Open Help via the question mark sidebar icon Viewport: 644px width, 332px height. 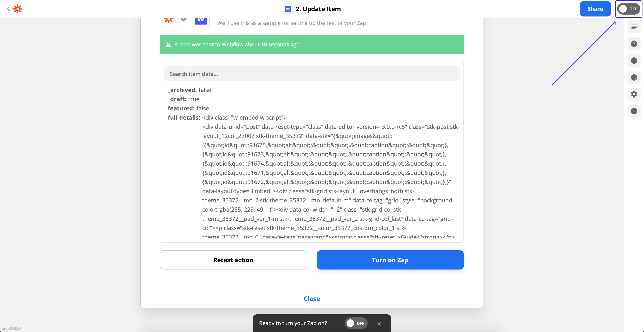click(x=634, y=44)
